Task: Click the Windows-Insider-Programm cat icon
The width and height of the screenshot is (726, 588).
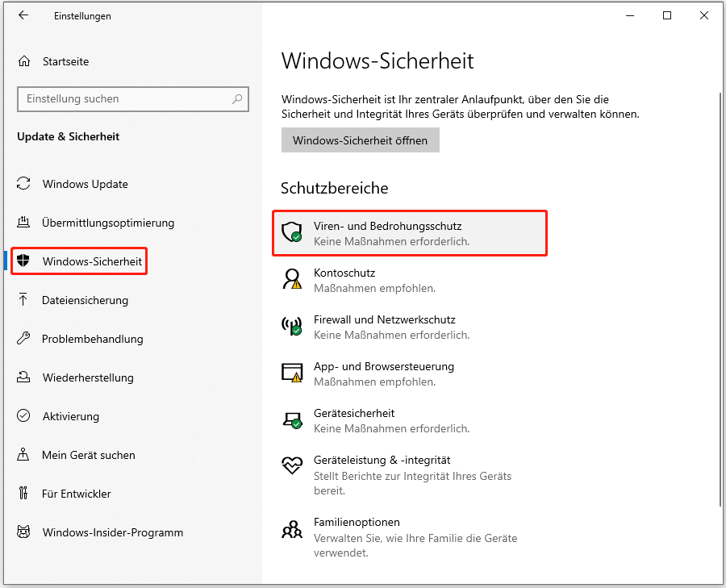Action: (23, 532)
